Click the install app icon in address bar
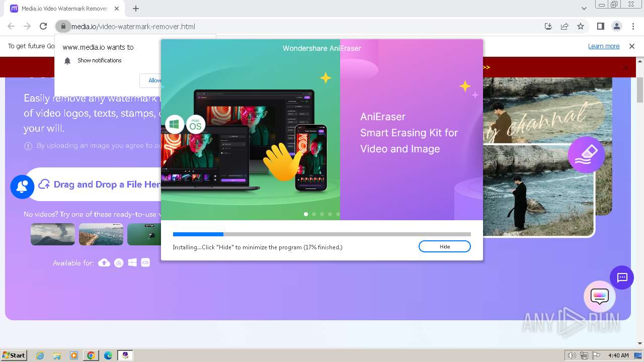 click(x=548, y=26)
